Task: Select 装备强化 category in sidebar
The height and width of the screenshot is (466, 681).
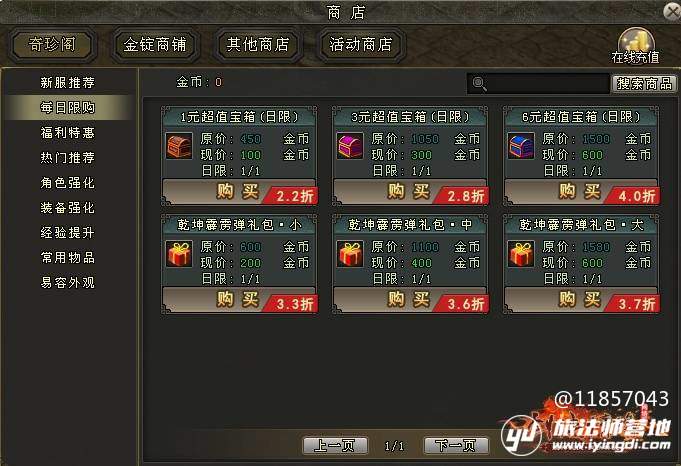Action: [x=68, y=208]
